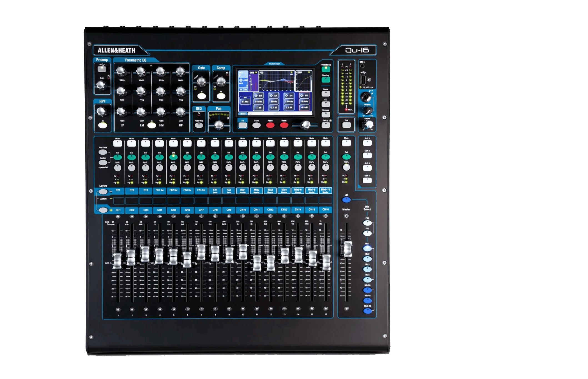
Task: Tap the GATE panel on the touch screen
Action: tap(253, 81)
